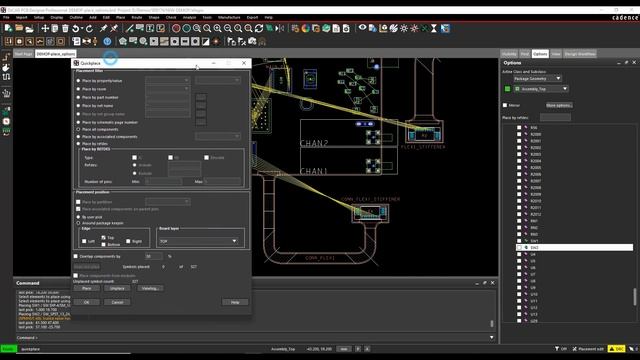Image resolution: width=640 pixels, height=360 pixels.
Task: Click the 3D green cube viewer icon
Action: coord(326,28)
